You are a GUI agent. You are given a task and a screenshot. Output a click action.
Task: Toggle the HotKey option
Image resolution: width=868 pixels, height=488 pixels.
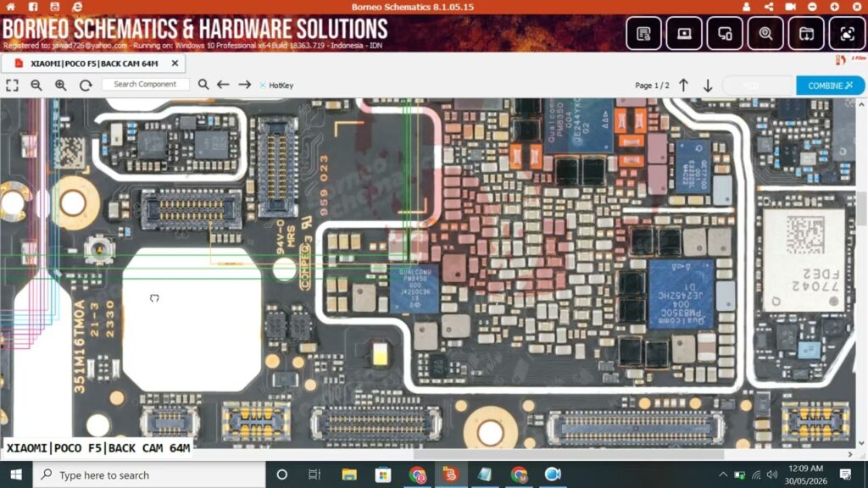pos(276,86)
